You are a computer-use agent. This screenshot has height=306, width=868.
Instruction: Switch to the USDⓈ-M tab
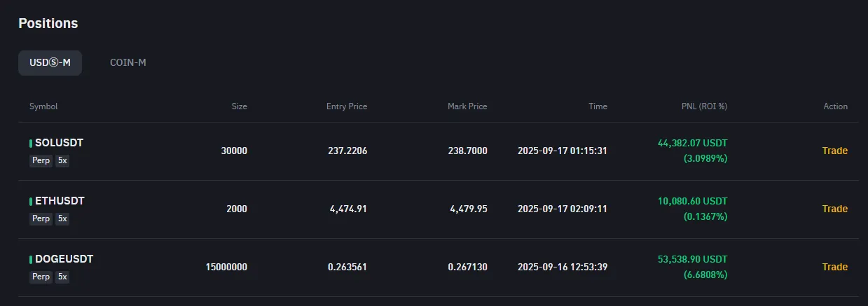click(x=50, y=62)
